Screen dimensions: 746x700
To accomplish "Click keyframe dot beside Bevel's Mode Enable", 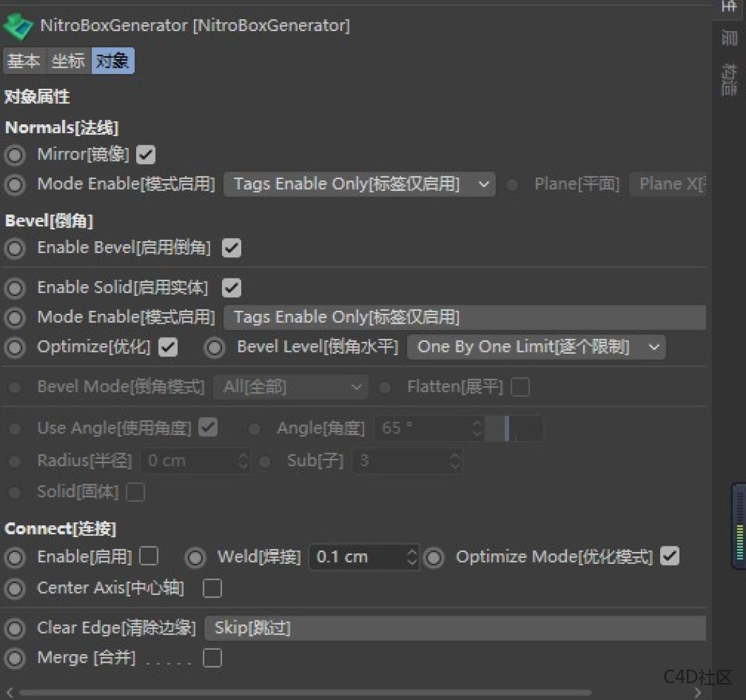I will click(x=15, y=318).
